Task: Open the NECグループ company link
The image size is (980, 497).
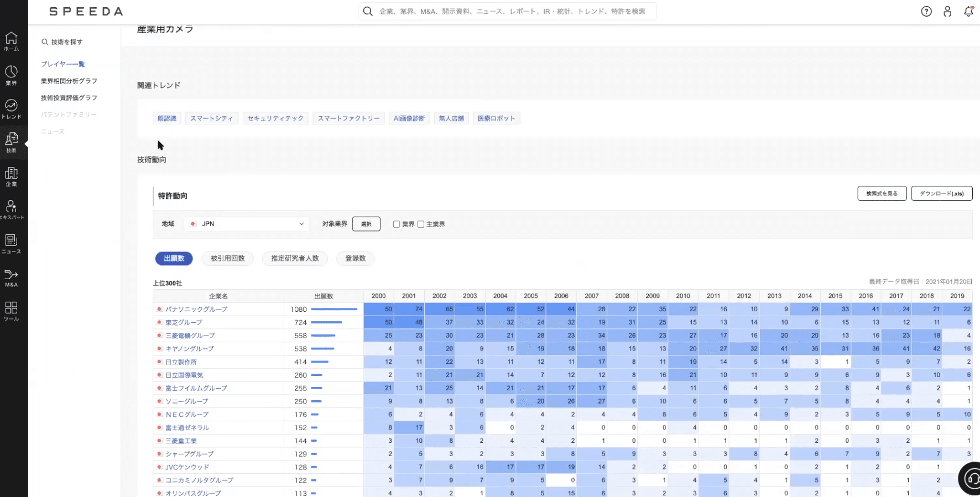Action: pyautogui.click(x=187, y=415)
